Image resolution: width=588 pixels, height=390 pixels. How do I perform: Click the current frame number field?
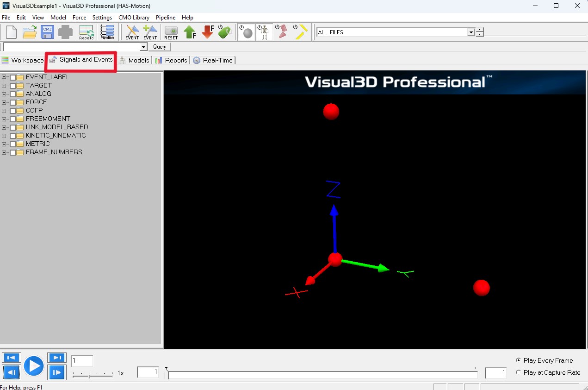82,361
